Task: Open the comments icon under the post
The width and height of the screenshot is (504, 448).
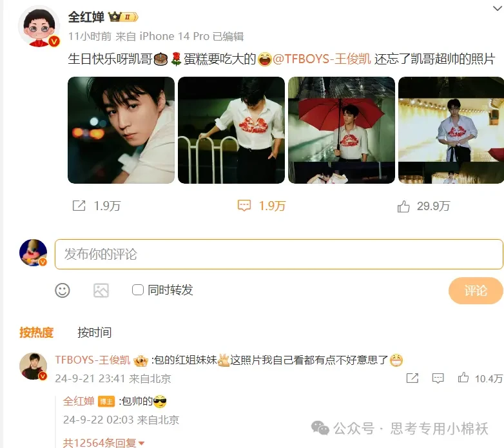Action: [x=244, y=206]
